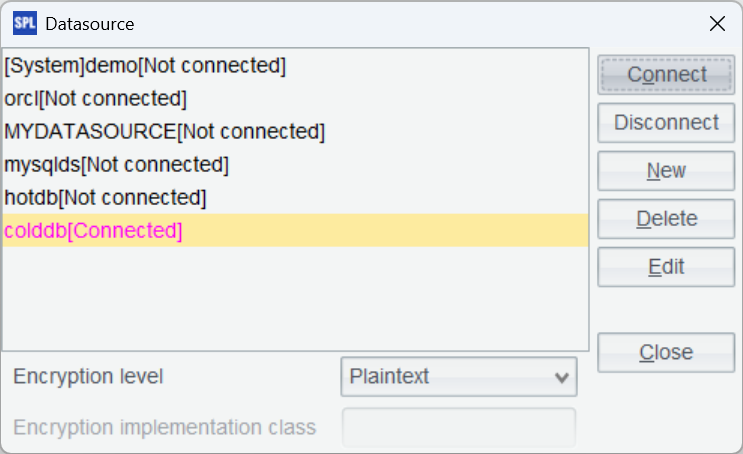Click the Datasource window title text
The width and height of the screenshot is (743, 454).
(90, 24)
